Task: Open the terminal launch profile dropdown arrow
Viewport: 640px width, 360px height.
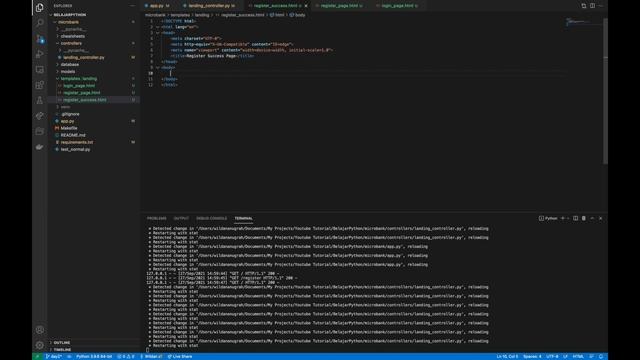Action: 568,218
